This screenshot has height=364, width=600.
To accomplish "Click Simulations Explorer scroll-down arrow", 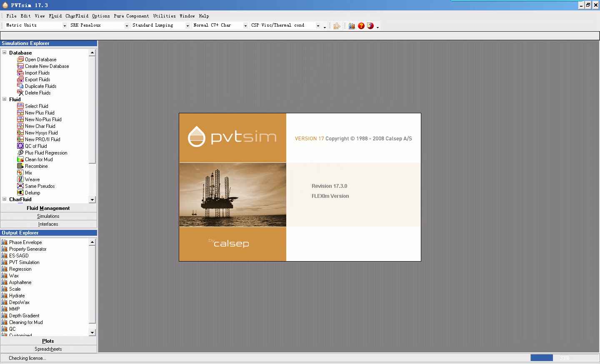I will pyautogui.click(x=92, y=200).
